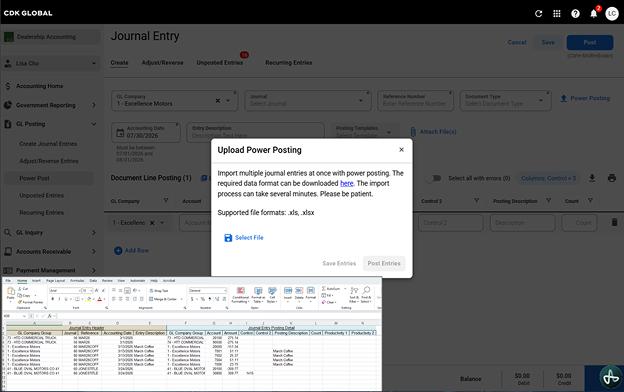624x392 pixels.
Task: Filter the Control 2 column
Action: coord(476,200)
